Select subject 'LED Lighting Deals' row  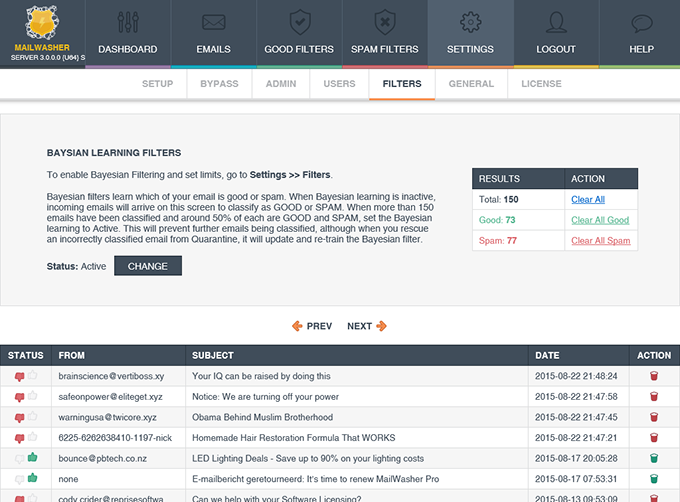[340, 458]
